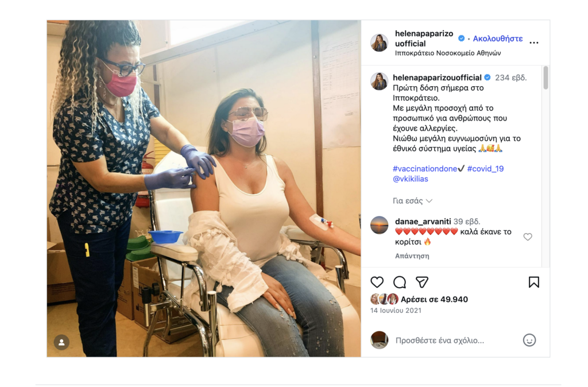Open emoji picker smiley icon
This screenshot has width=588, height=387.
[529, 340]
